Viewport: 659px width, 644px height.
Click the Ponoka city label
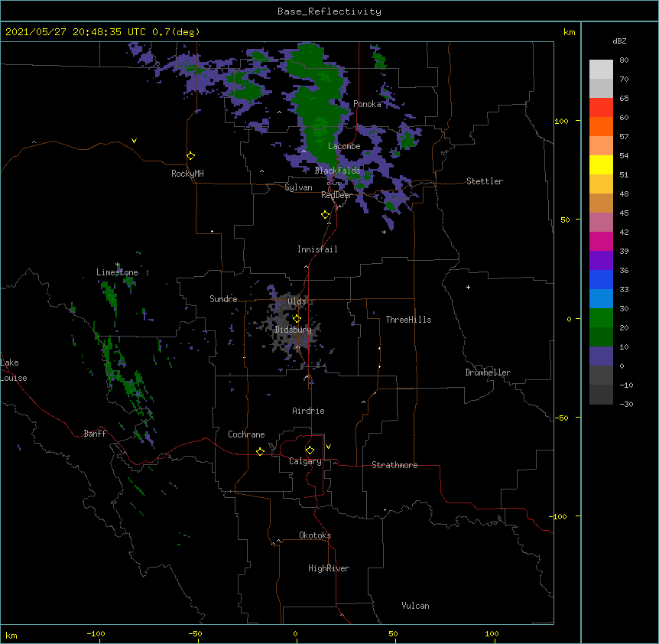click(367, 104)
